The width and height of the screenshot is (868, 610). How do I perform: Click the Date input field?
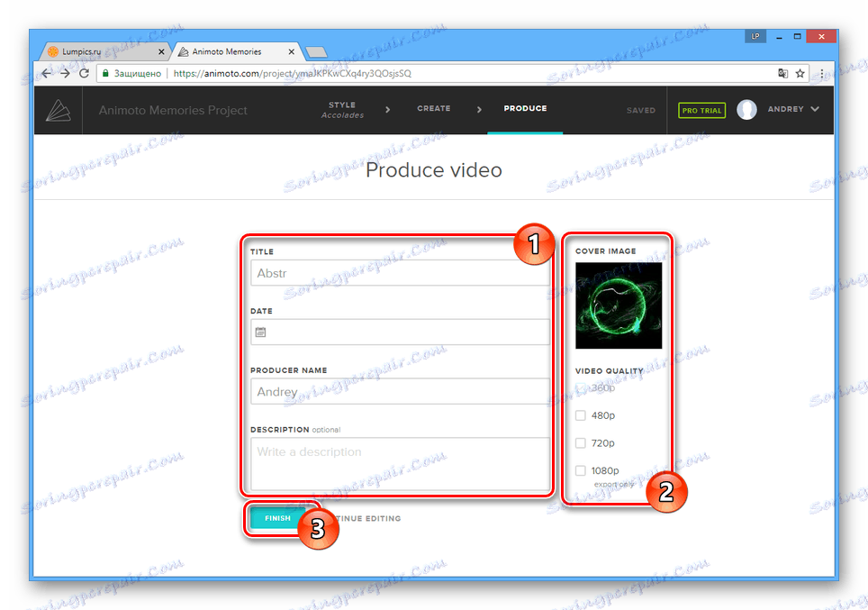(x=400, y=332)
